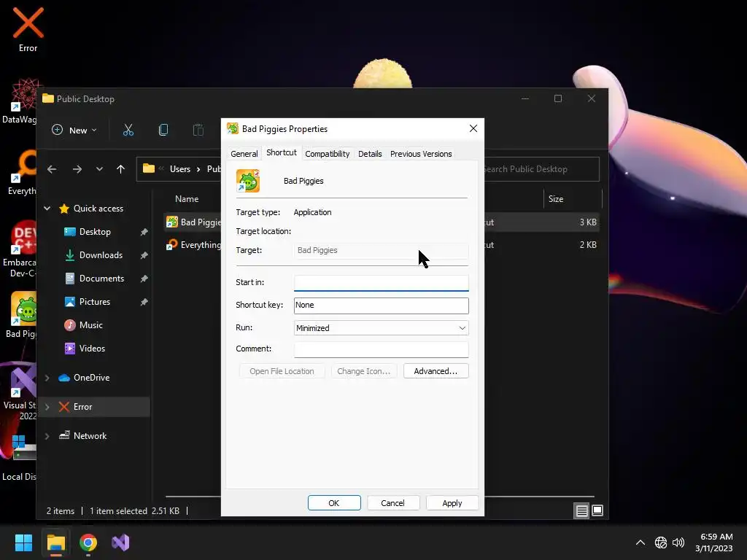Switch to the Shortcut tab
This screenshot has height=560, width=747.
pos(281,152)
